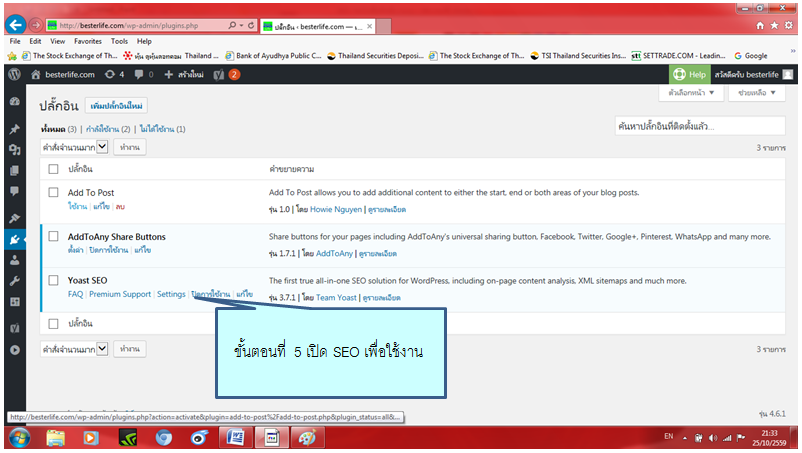Open file explorer folder in taskbar

tap(56, 438)
